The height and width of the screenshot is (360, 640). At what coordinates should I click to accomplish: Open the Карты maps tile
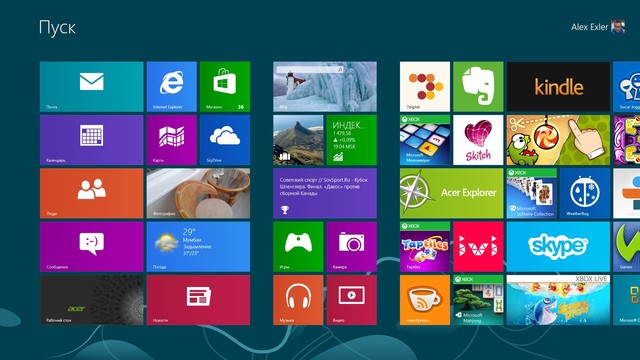tap(171, 140)
